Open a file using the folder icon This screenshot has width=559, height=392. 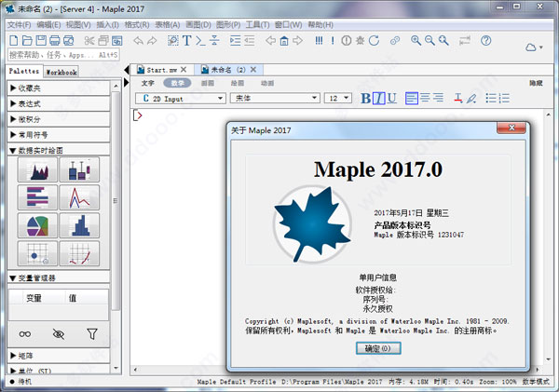tap(27, 40)
